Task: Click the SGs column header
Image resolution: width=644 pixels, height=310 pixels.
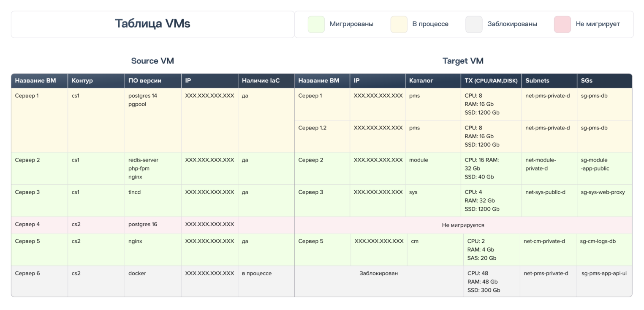Action: [587, 81]
